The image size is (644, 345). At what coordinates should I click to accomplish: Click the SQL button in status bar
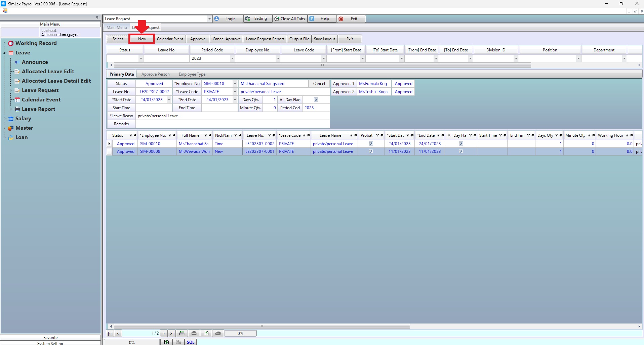tap(191, 342)
